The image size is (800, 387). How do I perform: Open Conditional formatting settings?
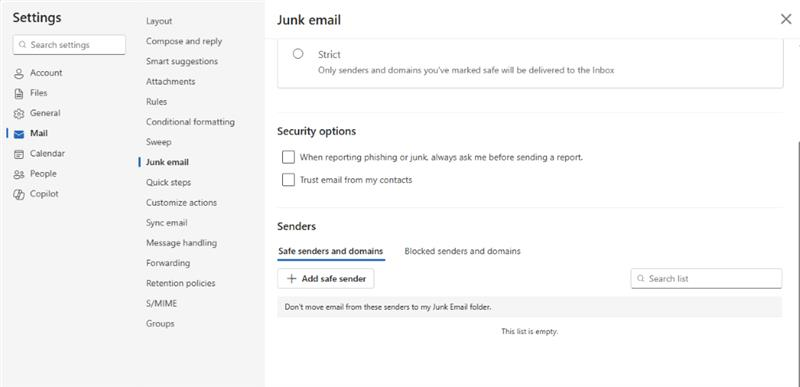pyautogui.click(x=190, y=122)
